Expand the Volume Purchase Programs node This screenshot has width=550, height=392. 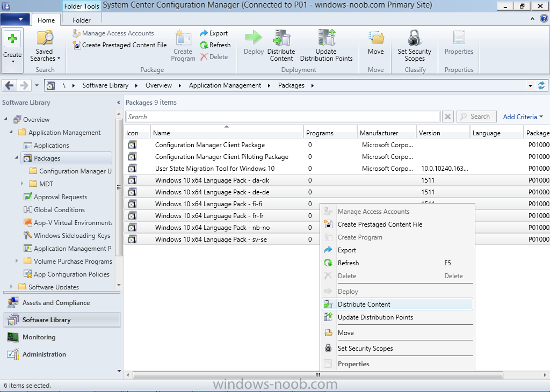pos(17,261)
